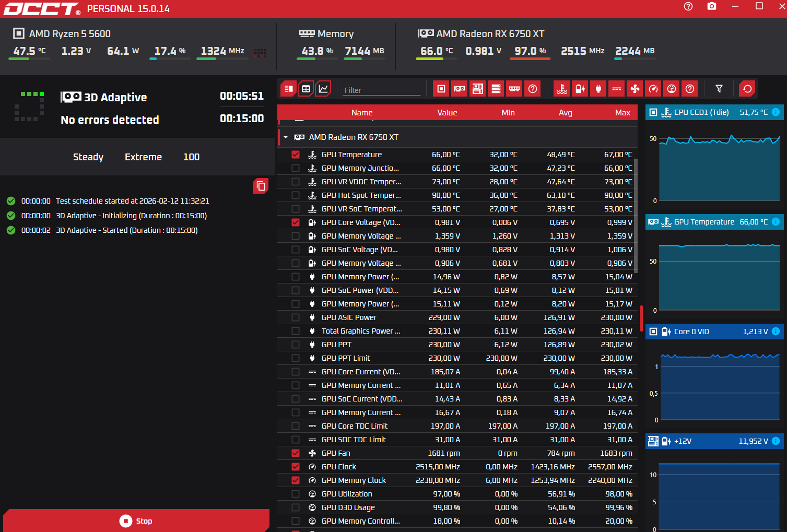Screen dimensions: 787x532
Task: Toggle usage load gauge filter
Action: point(672,89)
